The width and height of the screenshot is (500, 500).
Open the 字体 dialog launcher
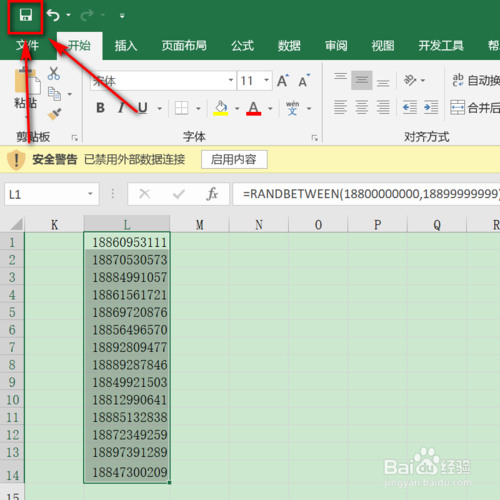tap(314, 138)
